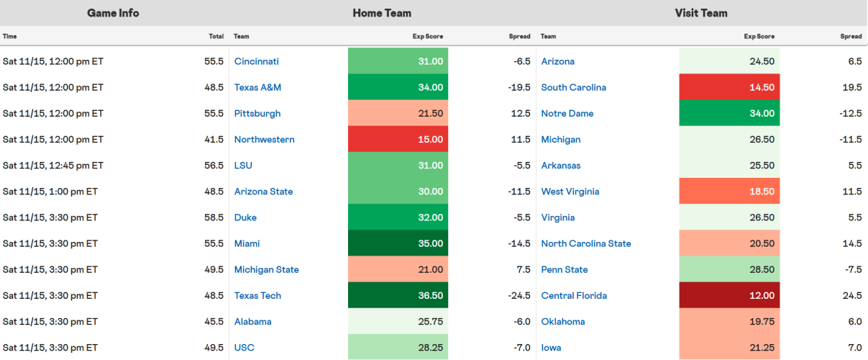868x360 pixels.
Task: Open the North Carolina State link
Action: (x=585, y=244)
